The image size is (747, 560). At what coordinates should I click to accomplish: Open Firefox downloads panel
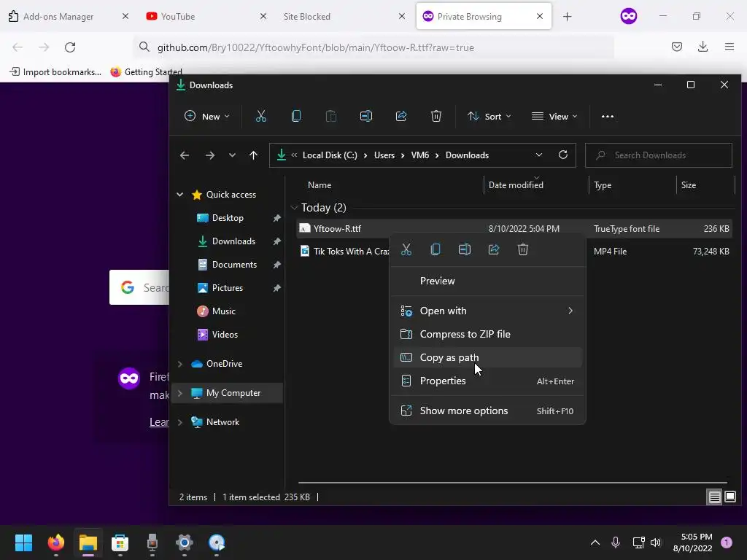coord(703,47)
